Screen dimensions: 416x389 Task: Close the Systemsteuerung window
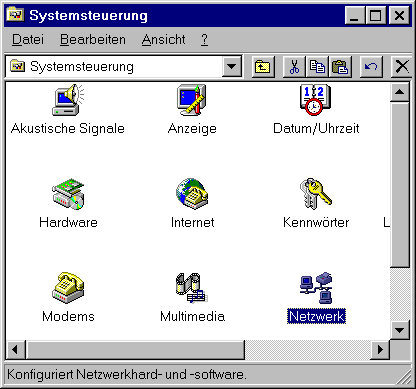[399, 15]
